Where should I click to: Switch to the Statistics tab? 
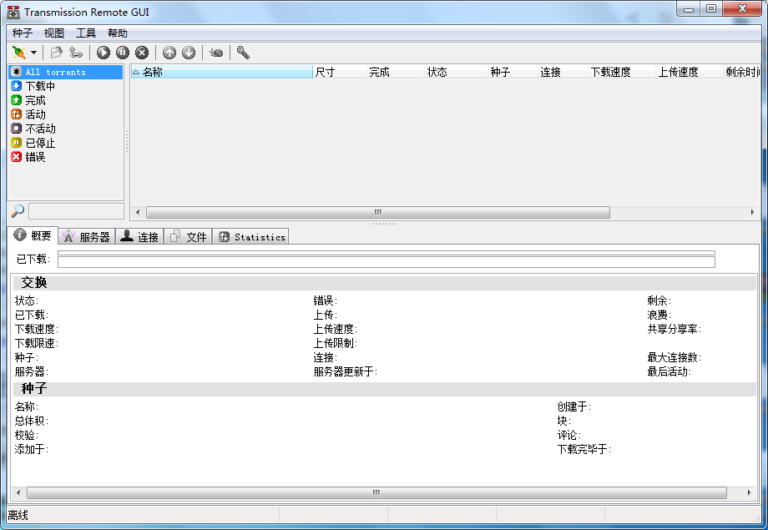click(251, 237)
